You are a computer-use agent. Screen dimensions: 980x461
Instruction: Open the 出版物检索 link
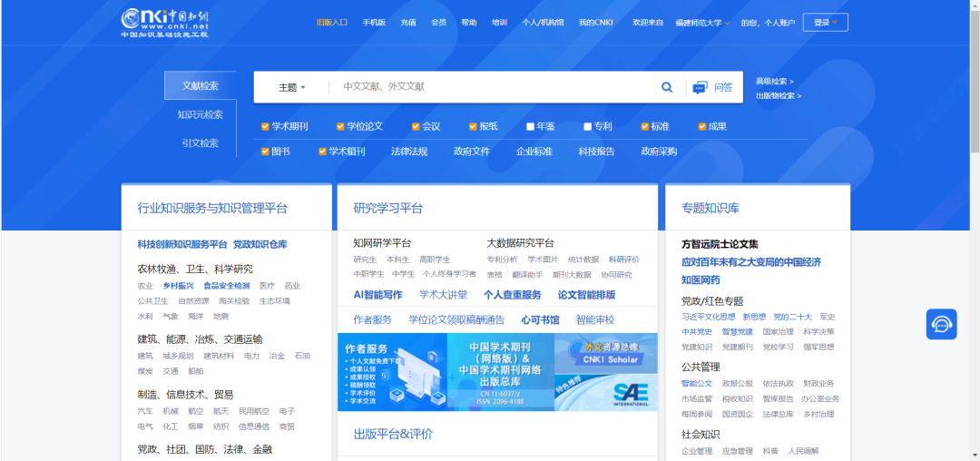[x=779, y=95]
